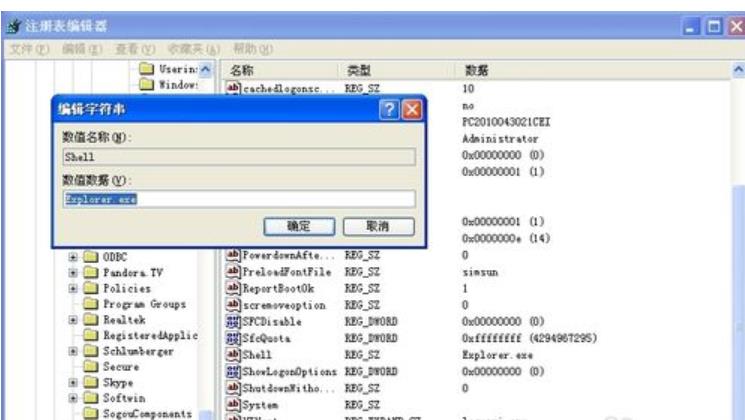745x420 pixels.
Task: Click the 类型 (Type) column header
Action: pos(357,70)
